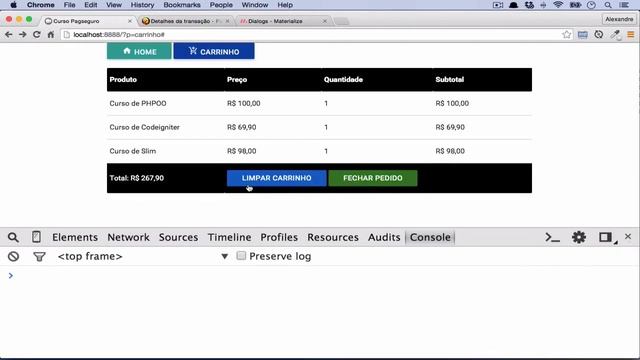Screen dimensions: 640x360
Task: Click the Total: R$ 267,90 text
Action: click(x=137, y=178)
